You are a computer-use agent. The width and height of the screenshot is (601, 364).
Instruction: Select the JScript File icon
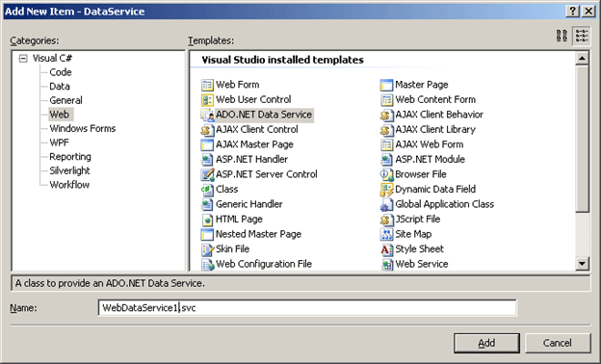coord(386,220)
